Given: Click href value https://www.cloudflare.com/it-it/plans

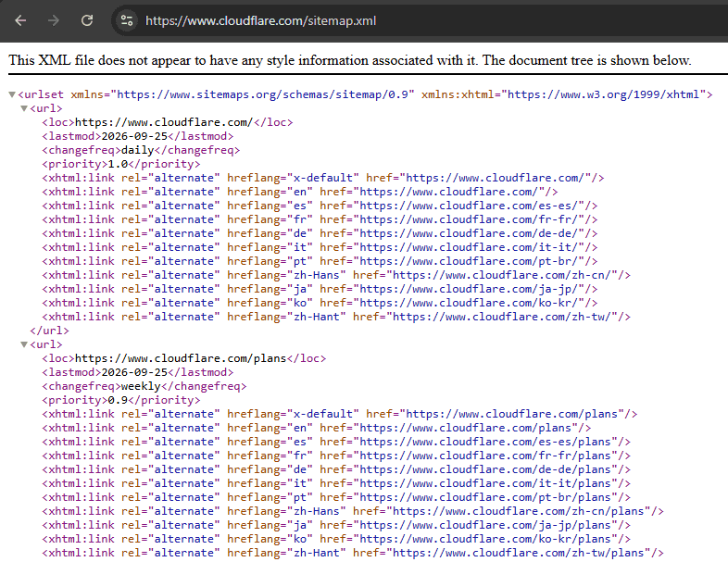Looking at the screenshot, I should [x=485, y=484].
